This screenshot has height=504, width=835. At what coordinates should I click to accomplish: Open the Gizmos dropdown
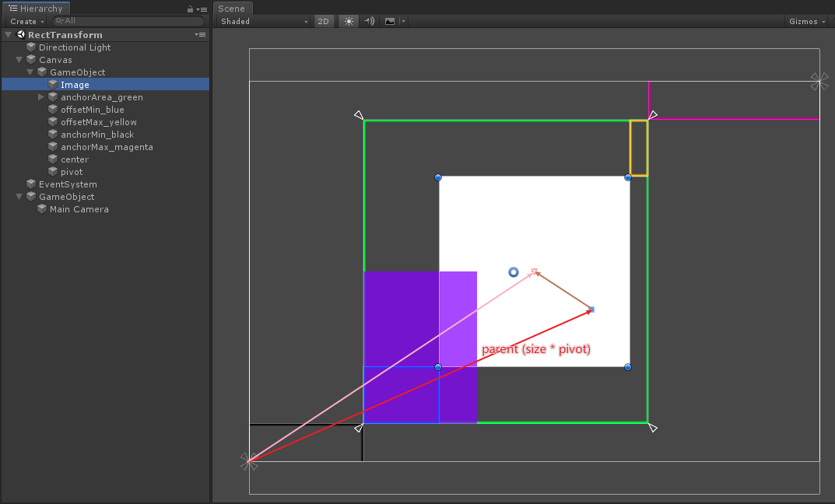[807, 21]
